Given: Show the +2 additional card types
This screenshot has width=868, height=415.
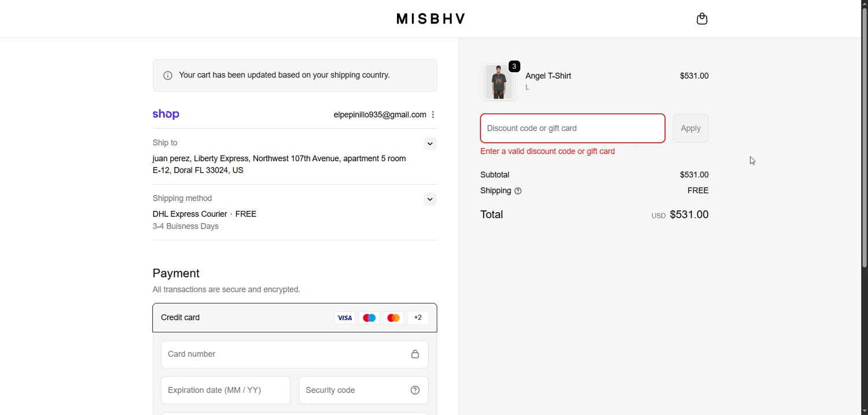Looking at the screenshot, I should (x=418, y=318).
